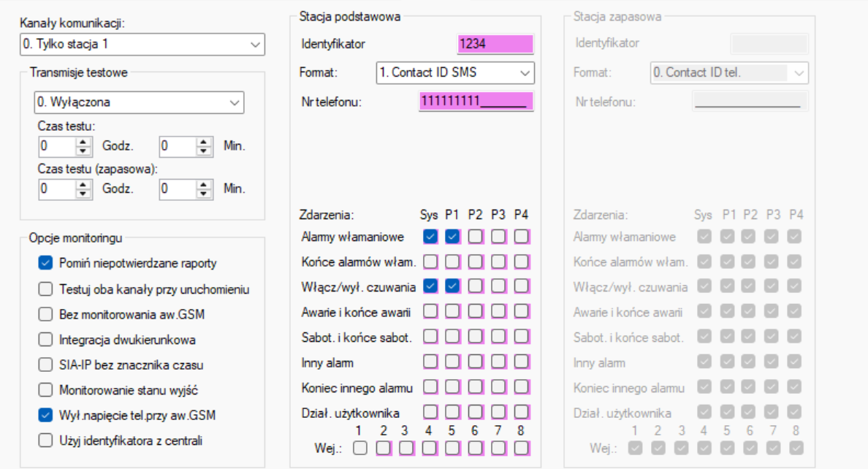Increase Czas testu (zapasowa) hours value
The height and width of the screenshot is (469, 868).
(83, 184)
